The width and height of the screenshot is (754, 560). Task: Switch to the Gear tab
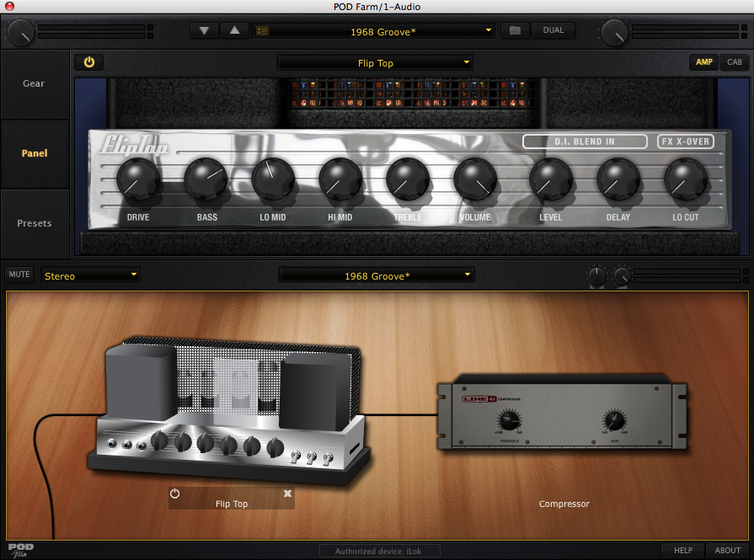[34, 83]
